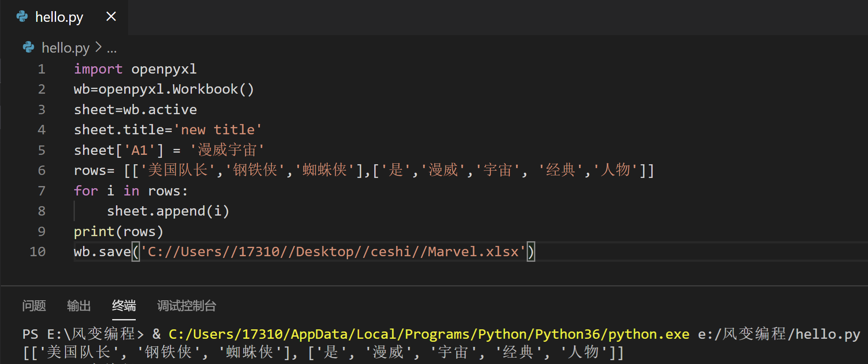Click line number 10 in the gutter

coord(38,252)
